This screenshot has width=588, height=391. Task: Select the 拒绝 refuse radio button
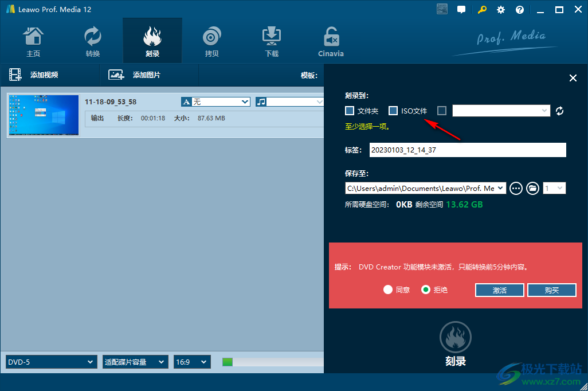click(x=426, y=290)
